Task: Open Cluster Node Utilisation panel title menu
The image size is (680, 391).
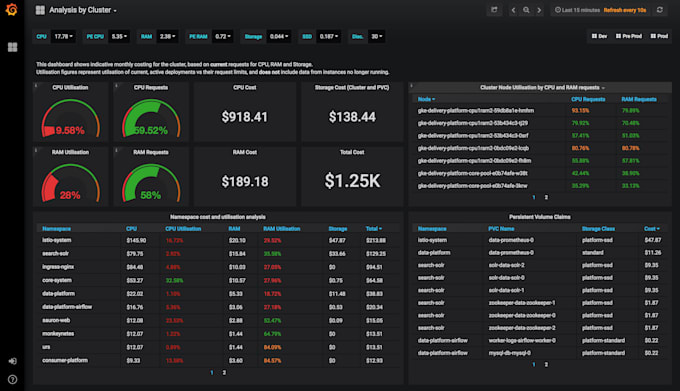Action: pyautogui.click(x=542, y=87)
